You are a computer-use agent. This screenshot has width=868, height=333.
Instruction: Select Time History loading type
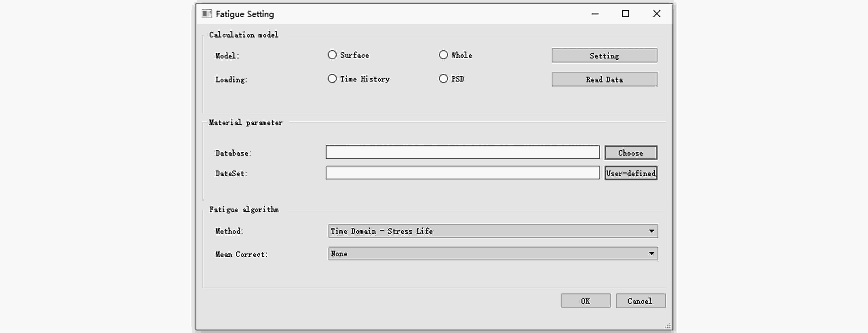coord(332,79)
